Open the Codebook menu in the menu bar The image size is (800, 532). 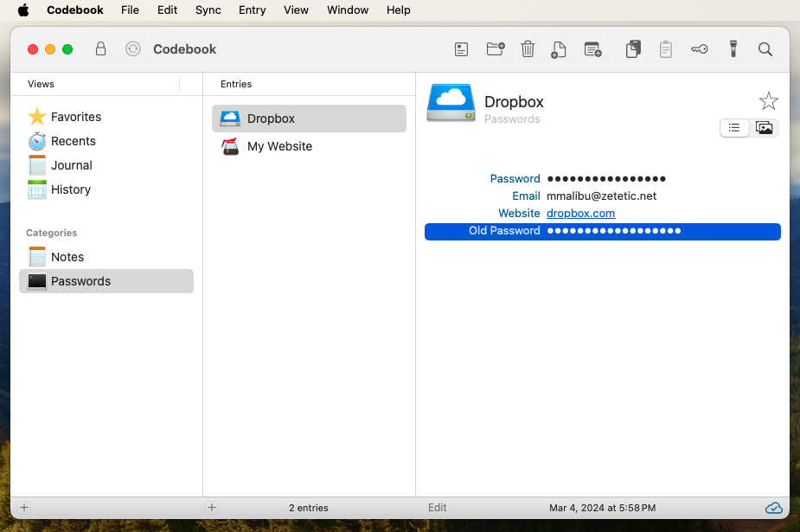pos(75,10)
